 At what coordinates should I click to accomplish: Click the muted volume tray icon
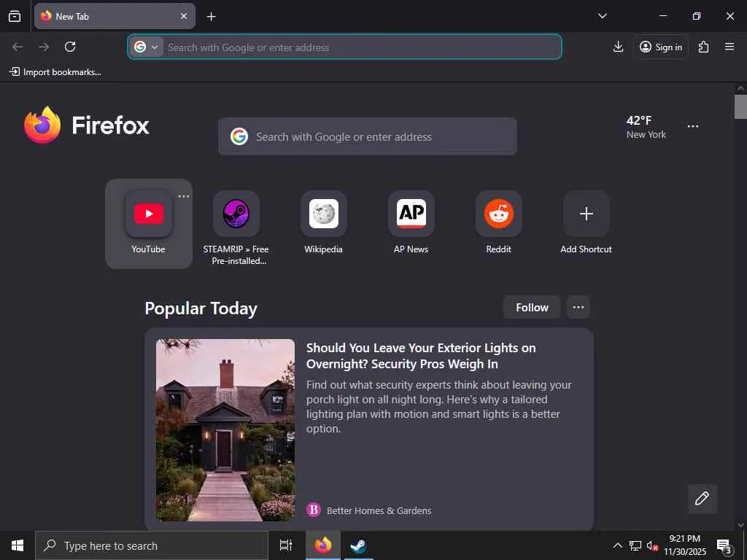(x=652, y=545)
